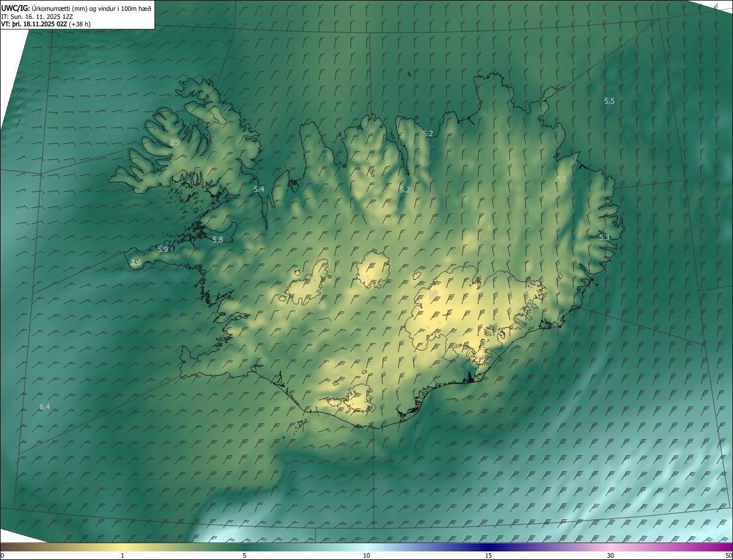Click the 5.4 value label on the map
This screenshot has width=733, height=560.
pos(259,189)
